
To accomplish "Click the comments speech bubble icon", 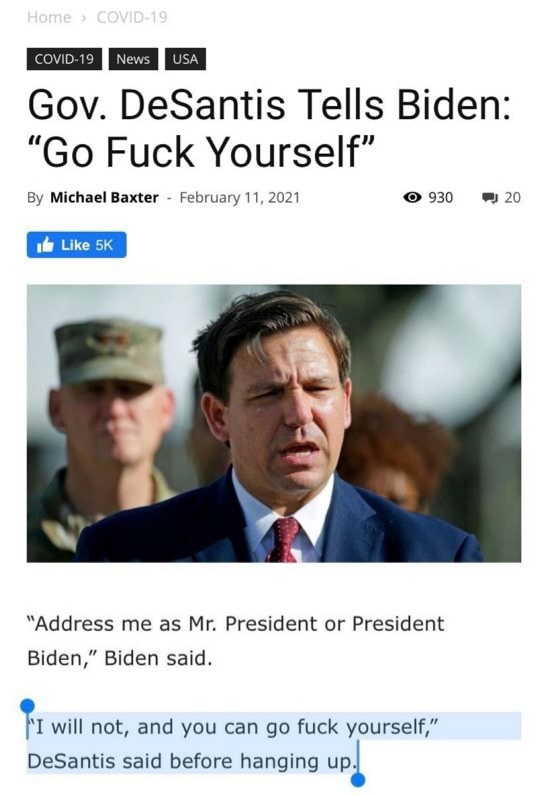I will click(x=490, y=197).
